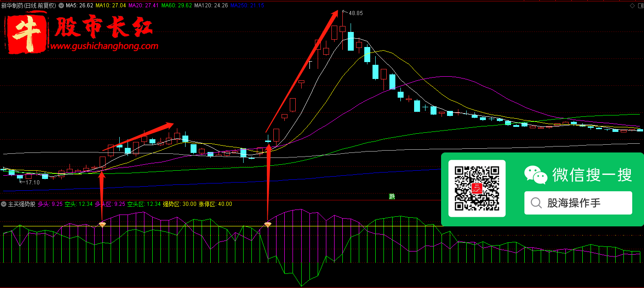Select the MA20: 27.41 moving average label
The height and width of the screenshot is (288, 644).
click(x=144, y=6)
